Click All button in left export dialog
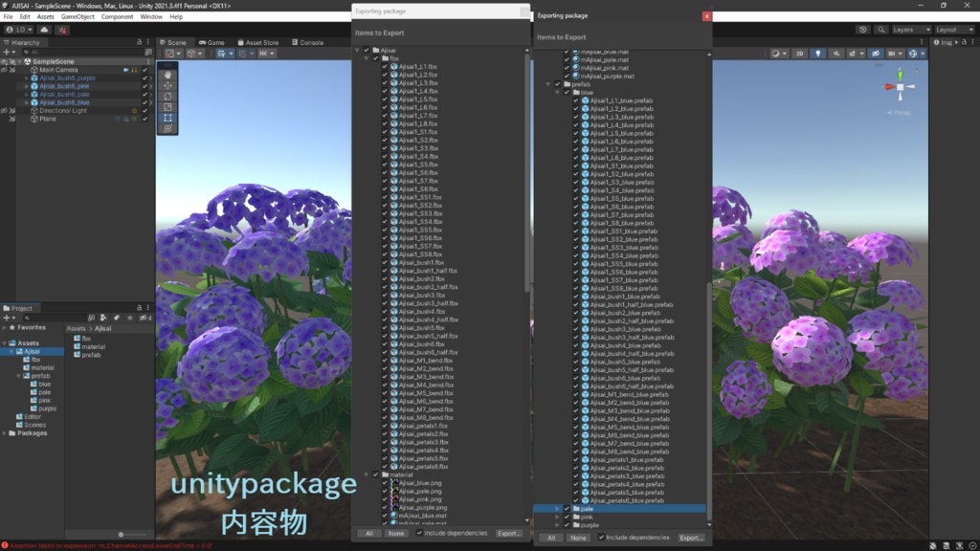Image resolution: width=980 pixels, height=551 pixels. 369,534
